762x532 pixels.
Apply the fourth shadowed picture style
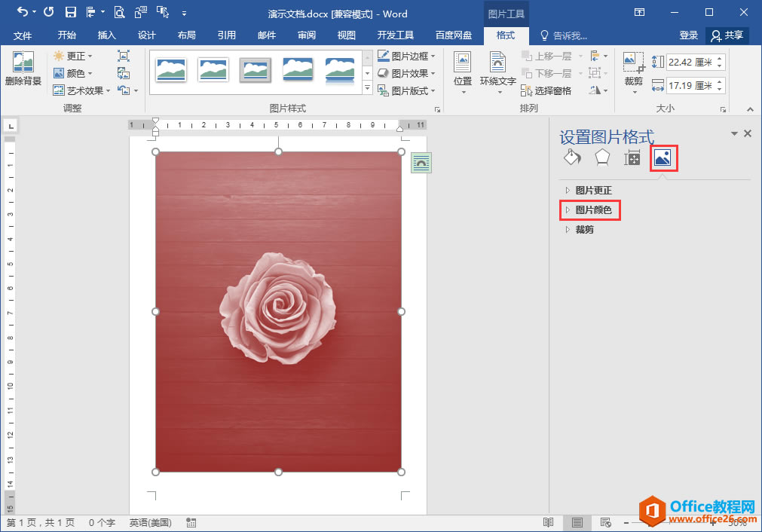[x=298, y=69]
